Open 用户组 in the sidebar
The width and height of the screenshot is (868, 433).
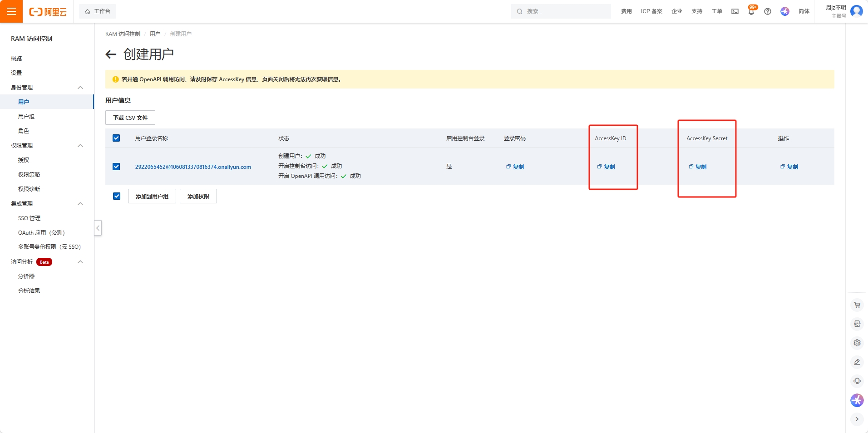(x=26, y=117)
